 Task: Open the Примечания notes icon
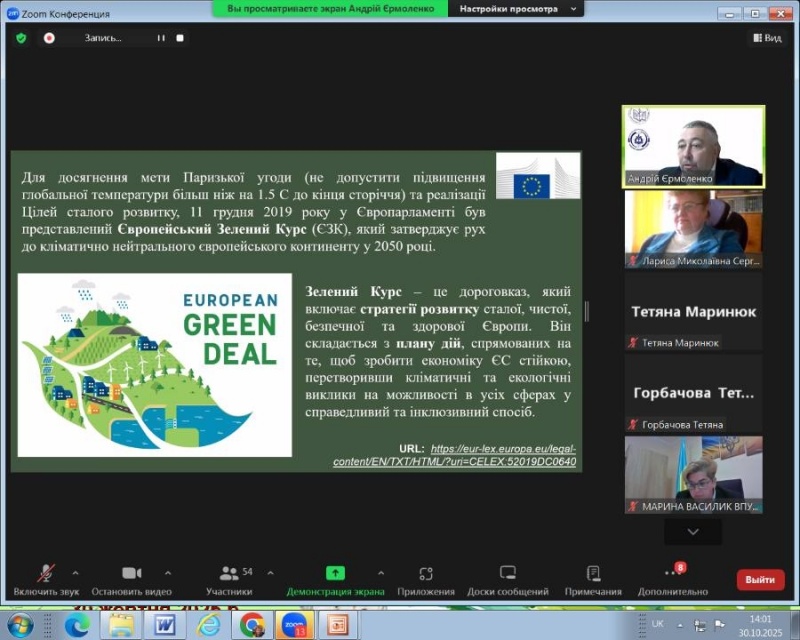[x=593, y=574]
